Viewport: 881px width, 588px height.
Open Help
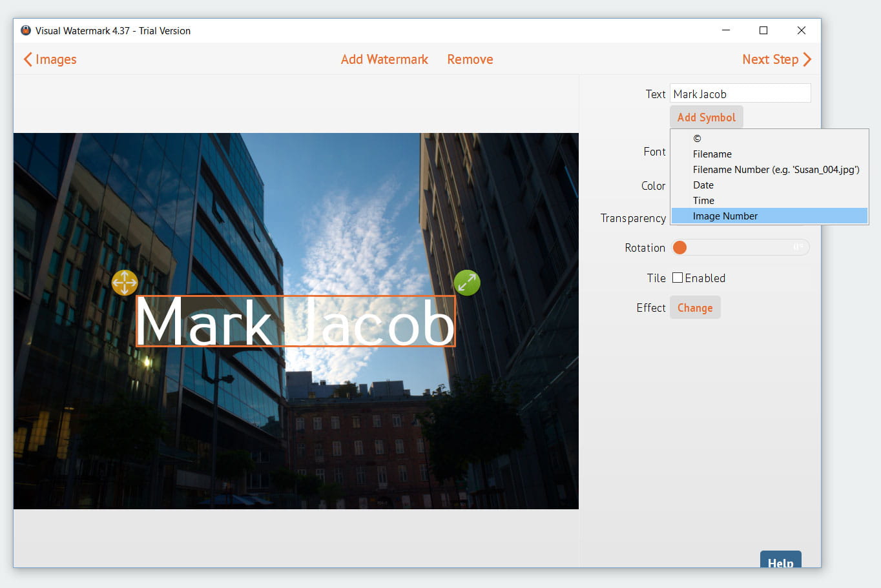(780, 561)
